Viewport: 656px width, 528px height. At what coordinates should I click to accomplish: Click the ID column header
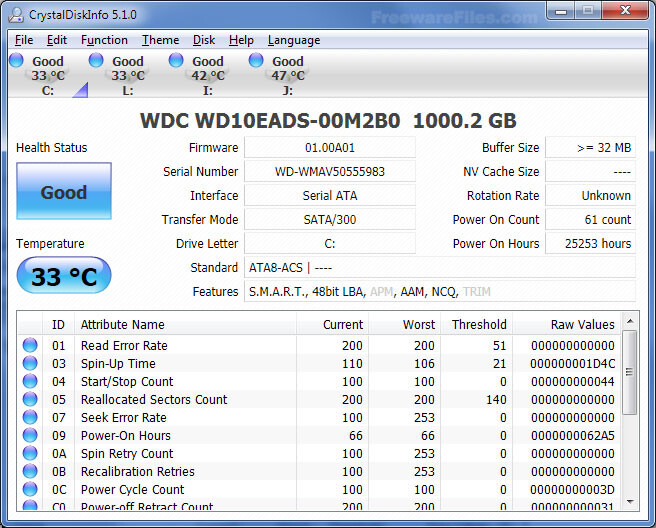pyautogui.click(x=58, y=325)
